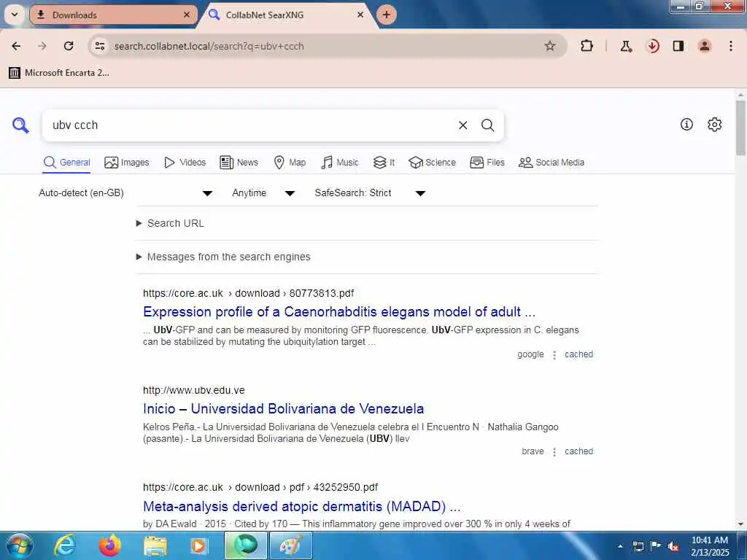Show hidden tray icons arrow
The width and height of the screenshot is (747, 560).
[x=620, y=547]
